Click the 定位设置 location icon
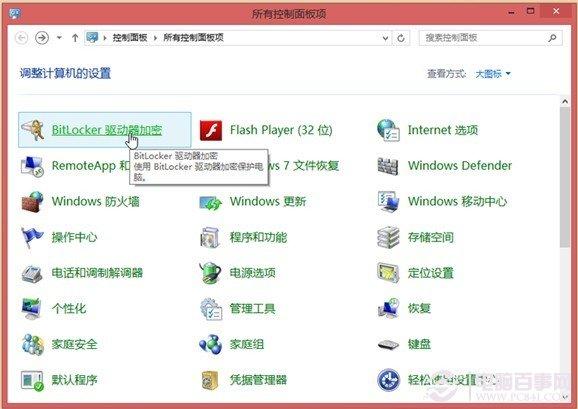The height and width of the screenshot is (409, 578). tap(388, 273)
